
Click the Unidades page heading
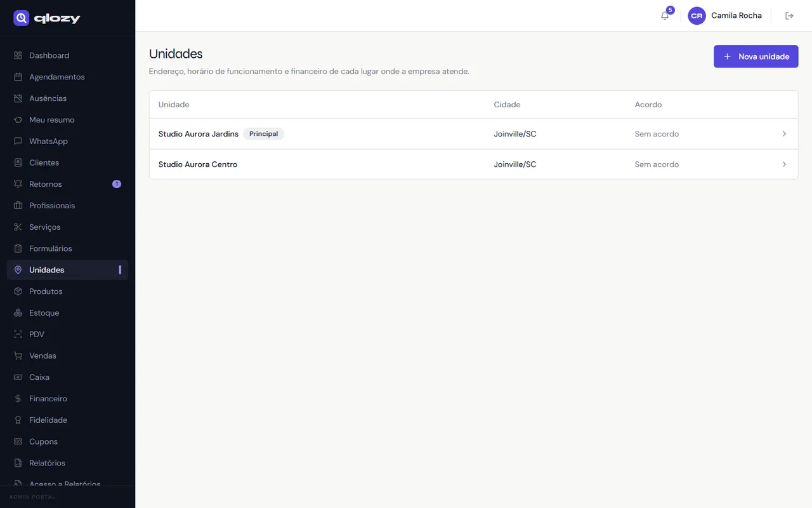coord(176,54)
